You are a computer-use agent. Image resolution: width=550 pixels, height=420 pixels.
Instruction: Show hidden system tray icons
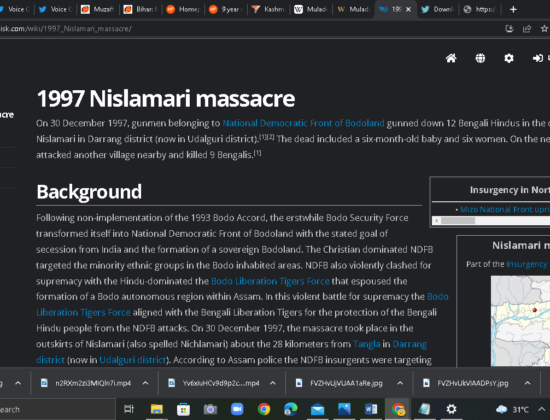pos(542,409)
